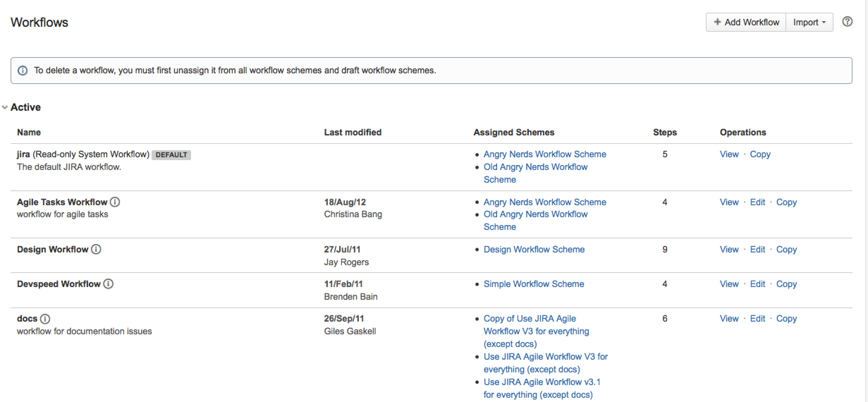Open Old Angry Nerds Workflow Scheme in jira row

click(x=536, y=173)
